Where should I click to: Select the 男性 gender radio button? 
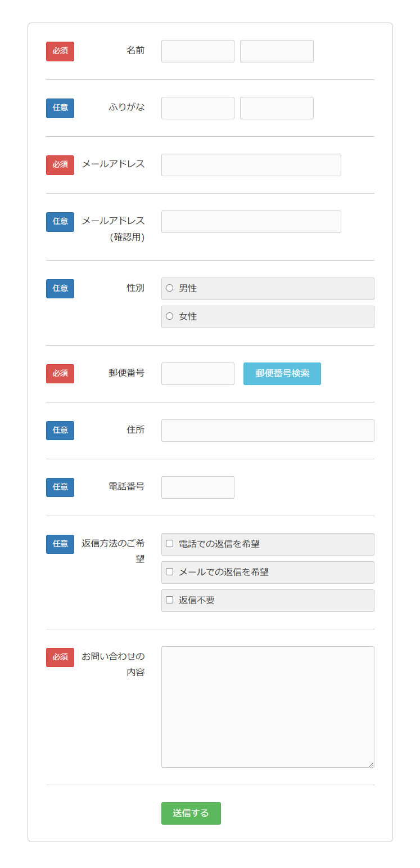point(169,288)
